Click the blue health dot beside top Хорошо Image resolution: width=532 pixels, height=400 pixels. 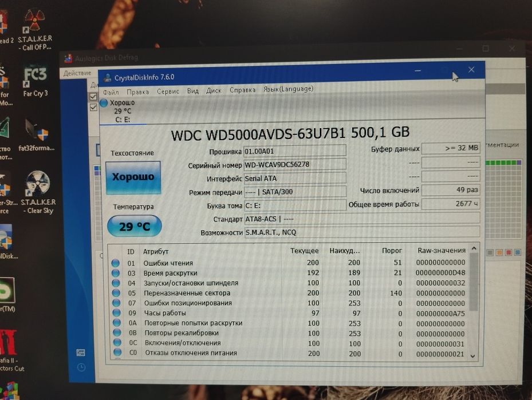click(x=104, y=102)
